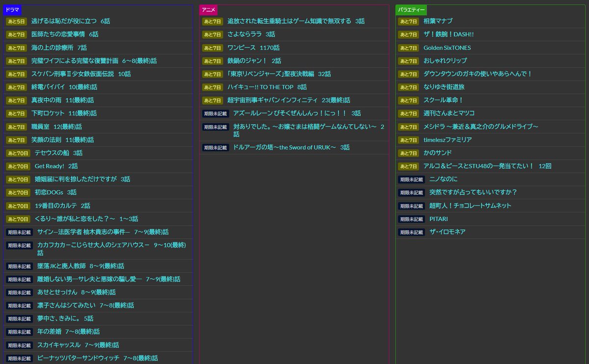Open アズールレーン びそくぜんしんっ!にっ!! 3話
Image resolution: width=589 pixels, height=364 pixels.
[297, 113]
